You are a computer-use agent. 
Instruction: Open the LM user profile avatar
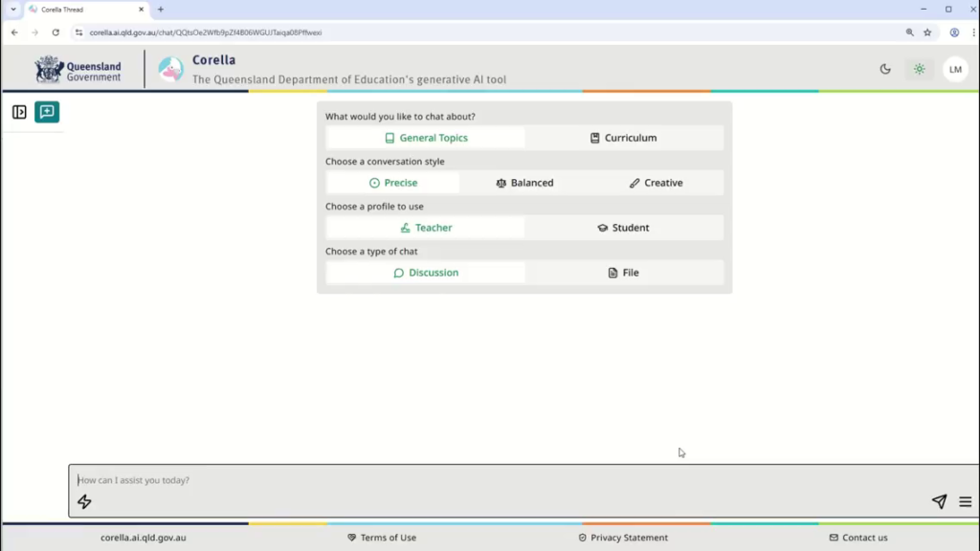(x=955, y=69)
